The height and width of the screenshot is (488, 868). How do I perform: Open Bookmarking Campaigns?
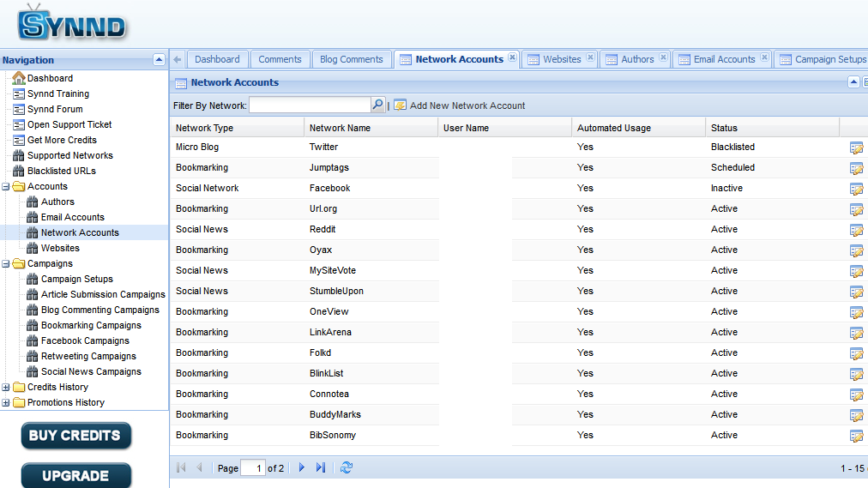tap(83, 325)
